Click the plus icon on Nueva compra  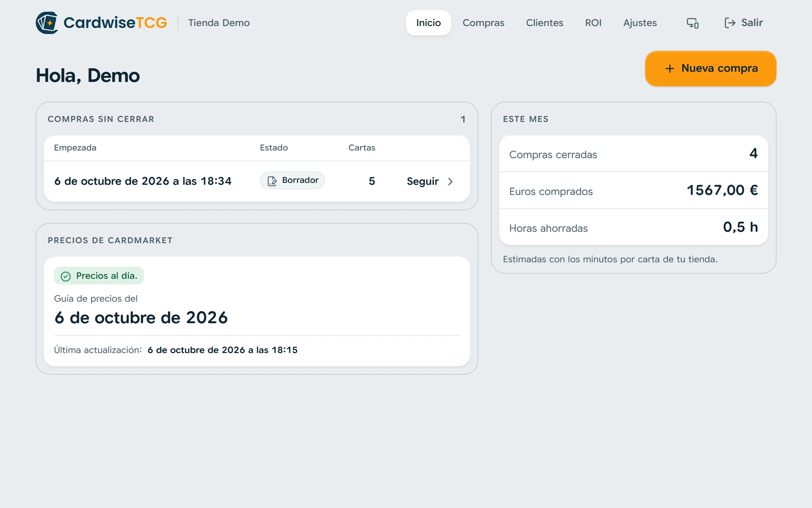tap(669, 69)
